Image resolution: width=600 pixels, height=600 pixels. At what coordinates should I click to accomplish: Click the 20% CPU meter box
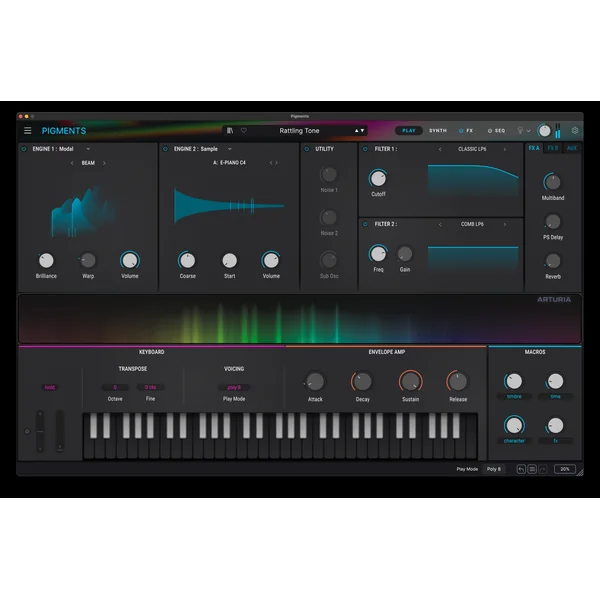coord(565,469)
